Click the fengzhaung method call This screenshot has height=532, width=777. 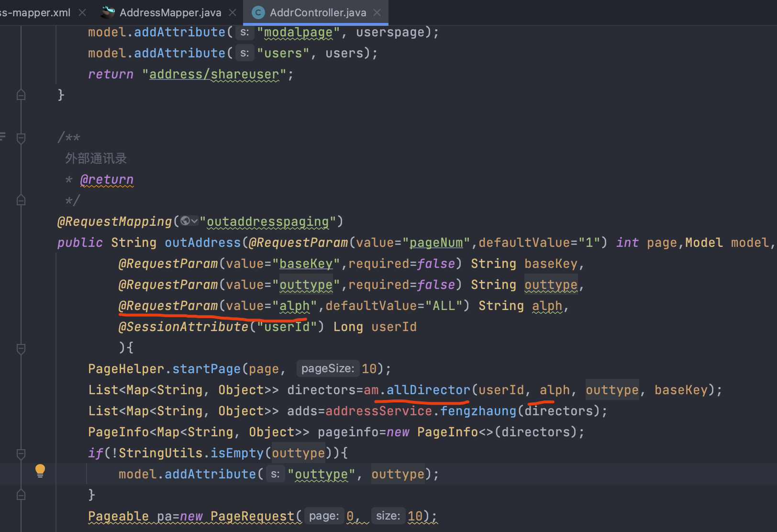point(478,411)
